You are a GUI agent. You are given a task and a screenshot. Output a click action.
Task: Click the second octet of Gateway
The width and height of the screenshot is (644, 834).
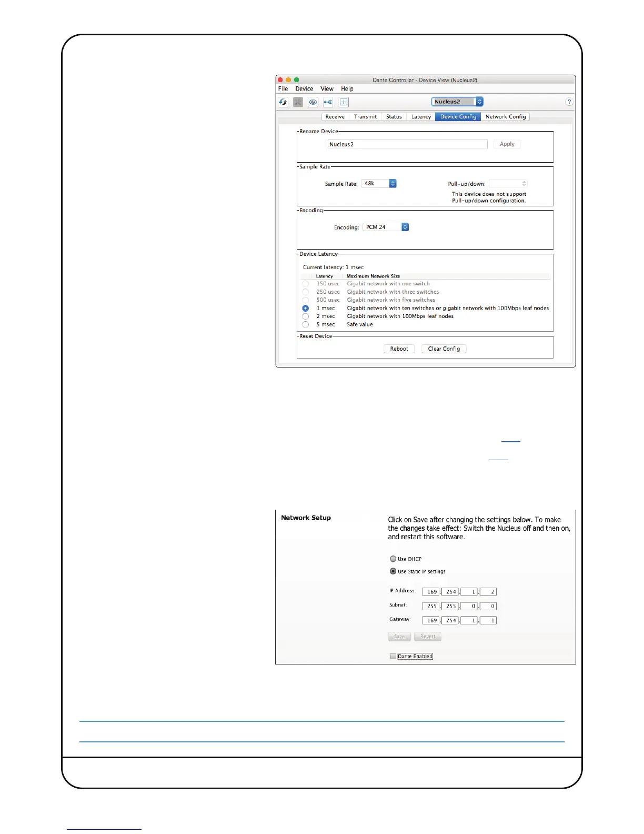[x=450, y=620]
